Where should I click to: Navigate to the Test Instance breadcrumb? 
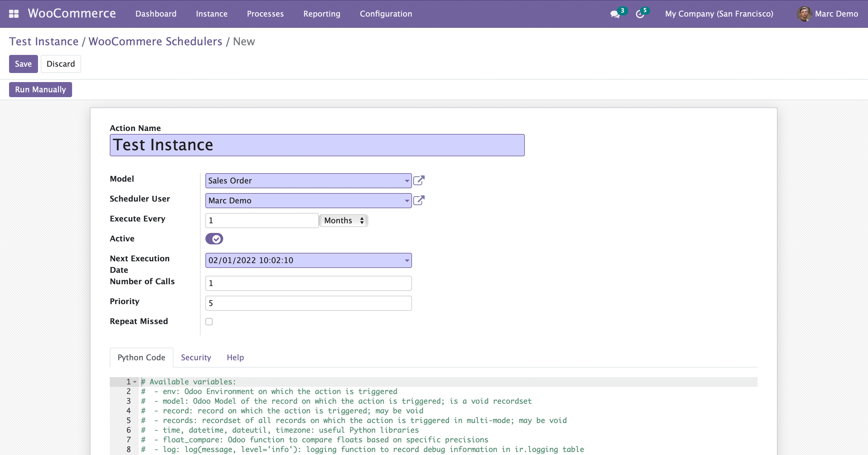point(43,41)
